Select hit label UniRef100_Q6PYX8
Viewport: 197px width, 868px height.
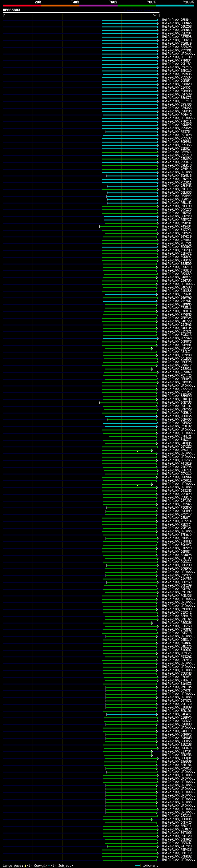click(177, 216)
